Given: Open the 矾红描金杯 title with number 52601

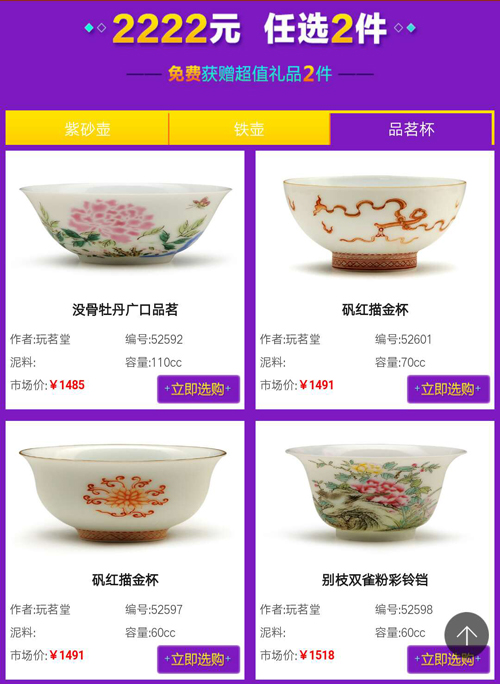Looking at the screenshot, I should (x=375, y=310).
